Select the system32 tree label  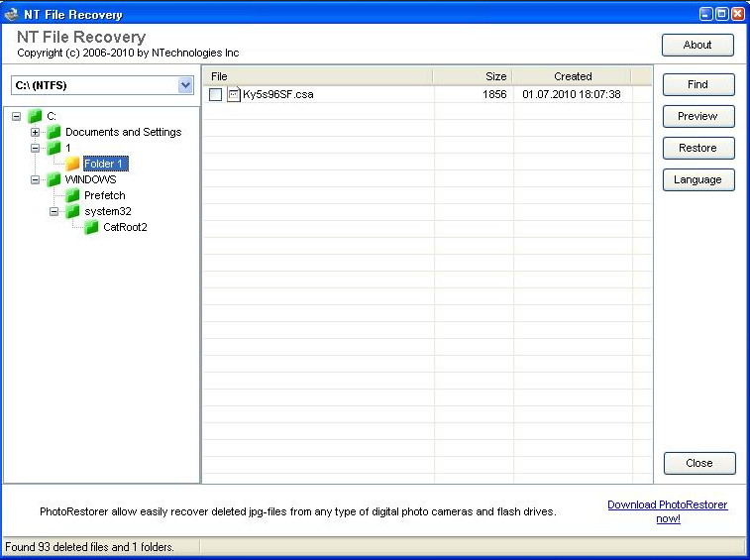(x=108, y=211)
